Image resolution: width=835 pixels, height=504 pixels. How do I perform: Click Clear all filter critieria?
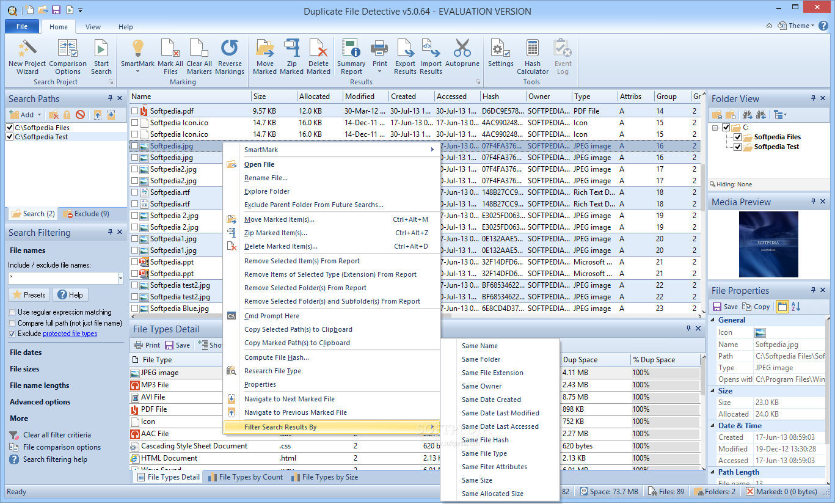point(57,435)
